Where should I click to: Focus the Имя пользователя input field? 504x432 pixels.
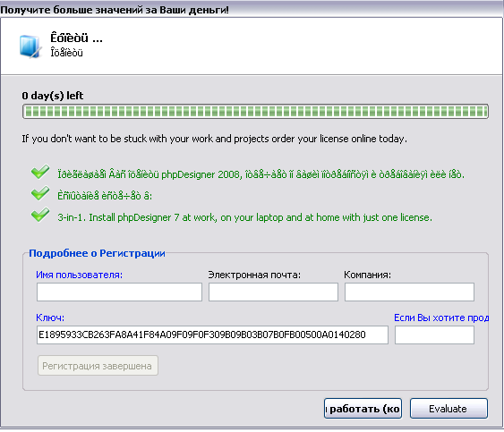[119, 292]
